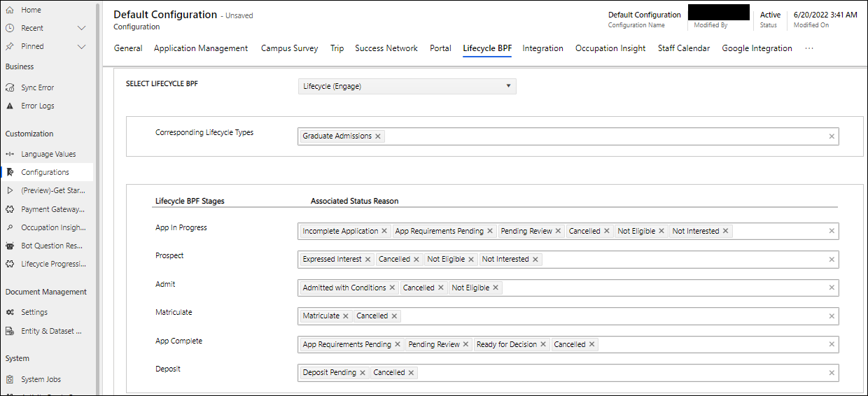Remove the Graduate Admissions tag
The width and height of the screenshot is (868, 396).
pyautogui.click(x=378, y=136)
